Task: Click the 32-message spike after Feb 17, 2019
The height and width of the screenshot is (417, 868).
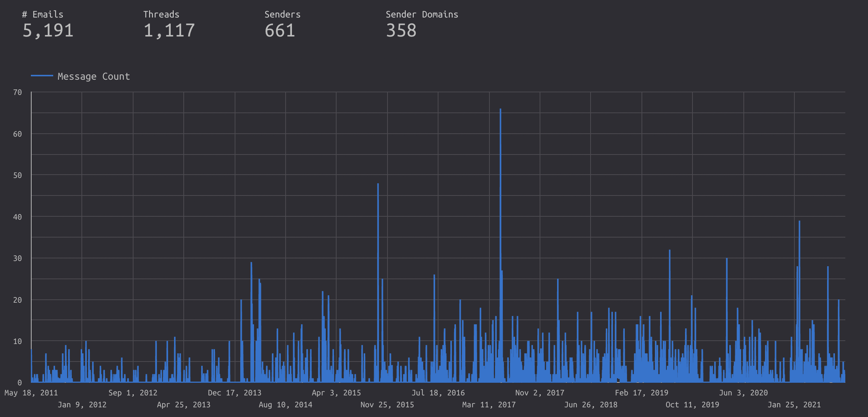Action: tap(669, 253)
